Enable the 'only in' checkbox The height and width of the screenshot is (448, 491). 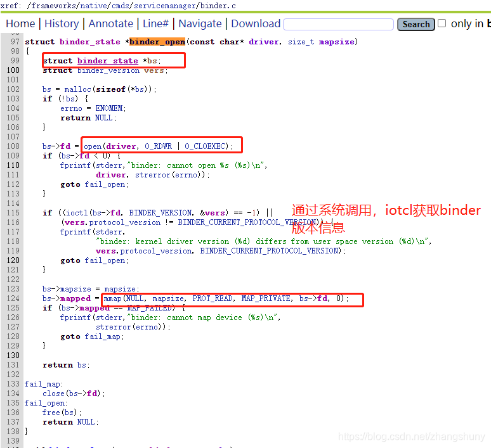tap(442, 23)
